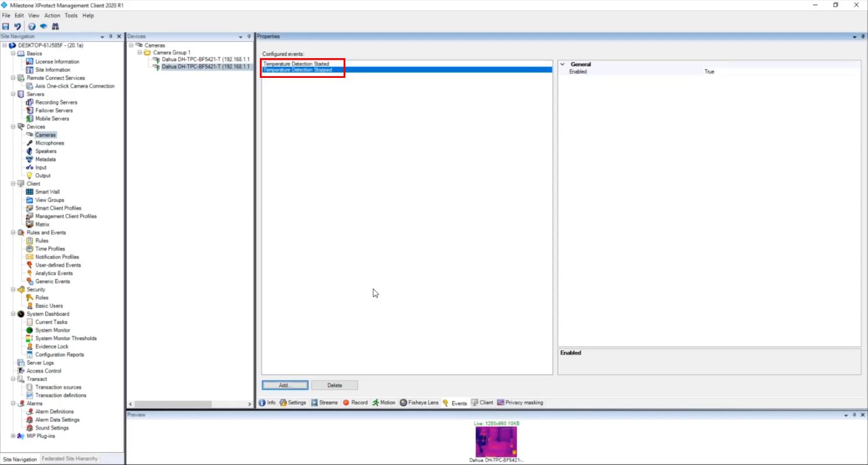
Task: Open Analytics Events node
Action: [54, 273]
